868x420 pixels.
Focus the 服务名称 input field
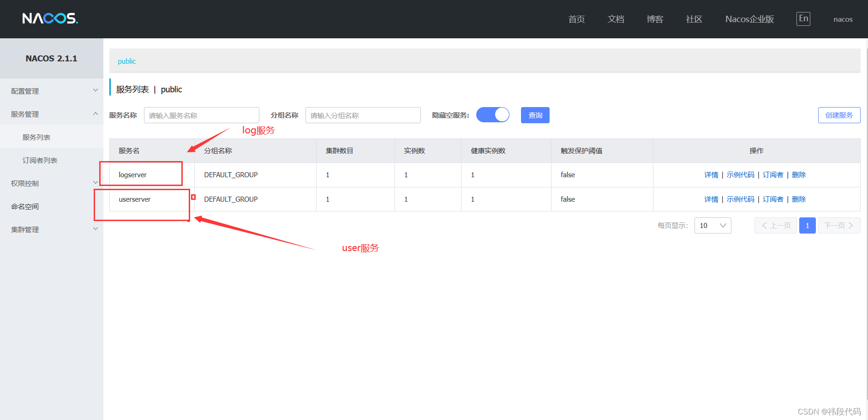tap(202, 115)
